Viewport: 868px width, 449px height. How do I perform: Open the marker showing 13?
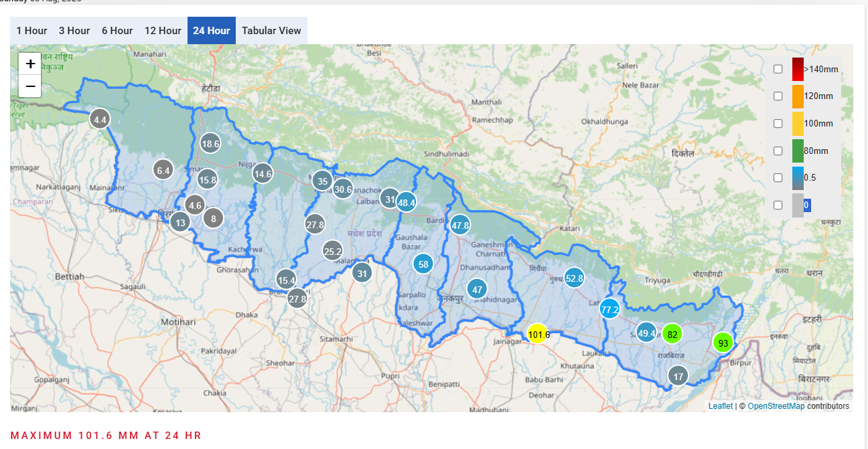pos(180,222)
